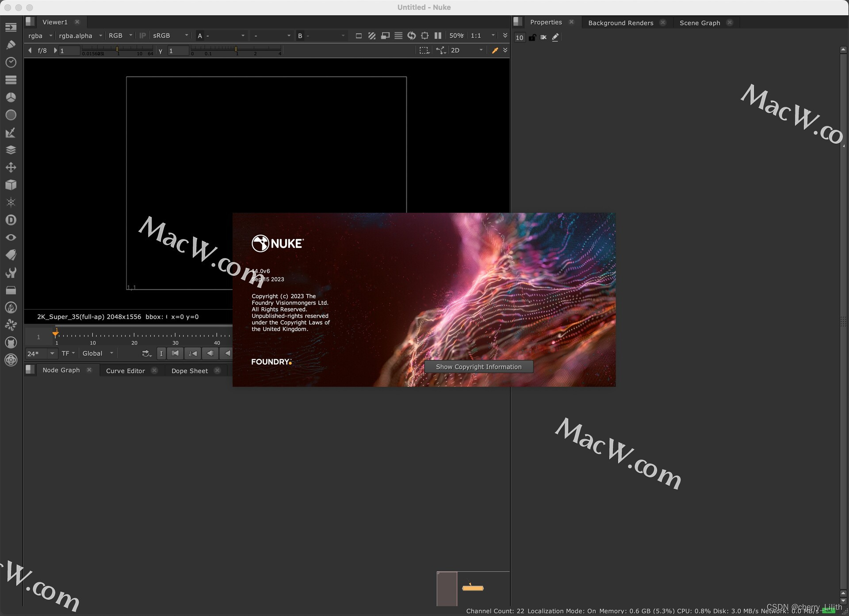Click go to first frame button

click(x=175, y=354)
